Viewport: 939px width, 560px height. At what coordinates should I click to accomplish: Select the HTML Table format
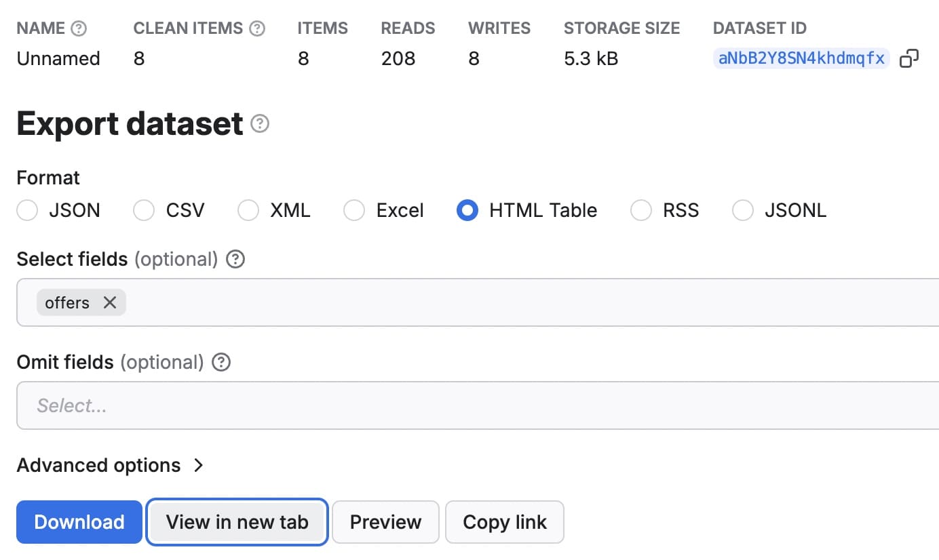pos(467,211)
